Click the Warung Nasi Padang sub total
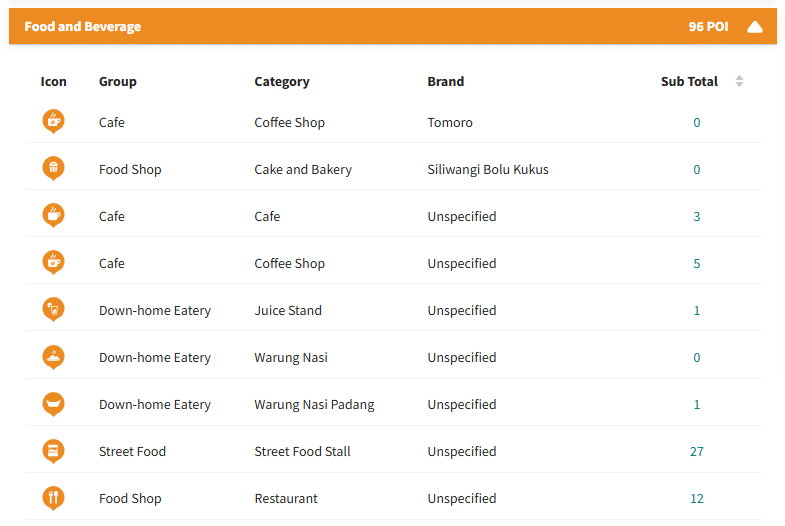 697,404
